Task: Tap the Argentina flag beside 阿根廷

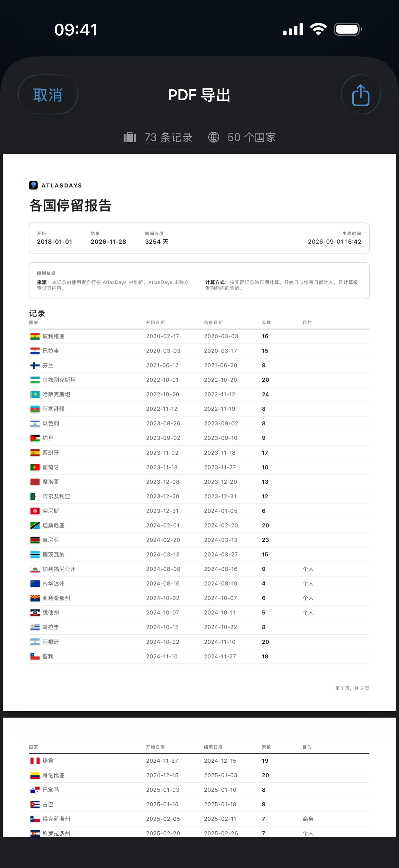Action: pyautogui.click(x=35, y=642)
